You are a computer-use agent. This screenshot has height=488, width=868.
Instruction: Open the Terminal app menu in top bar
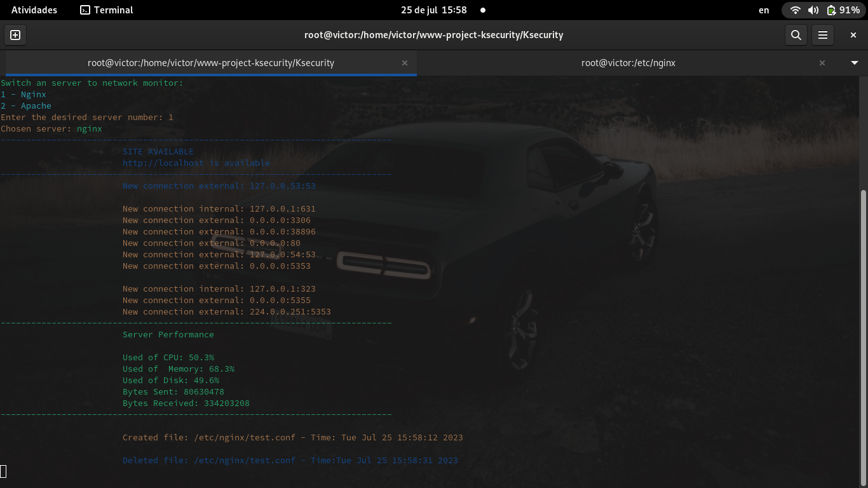(107, 10)
